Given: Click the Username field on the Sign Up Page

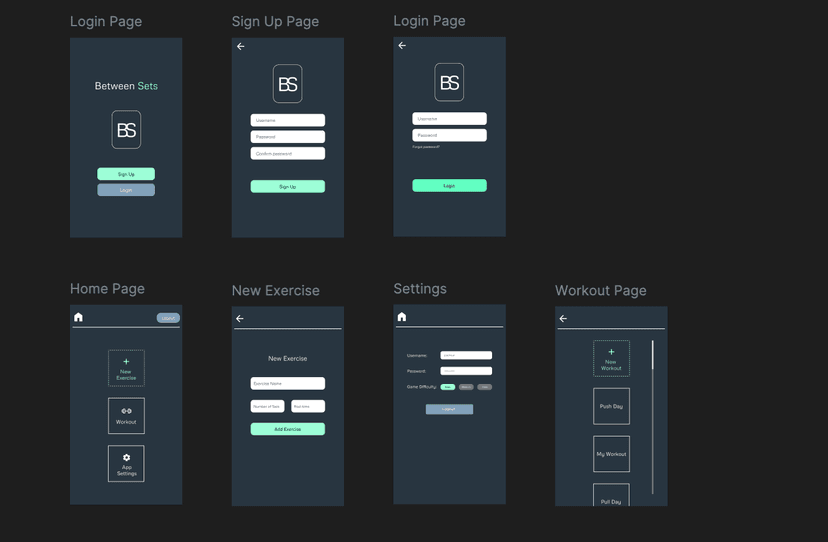Looking at the screenshot, I should click(288, 120).
